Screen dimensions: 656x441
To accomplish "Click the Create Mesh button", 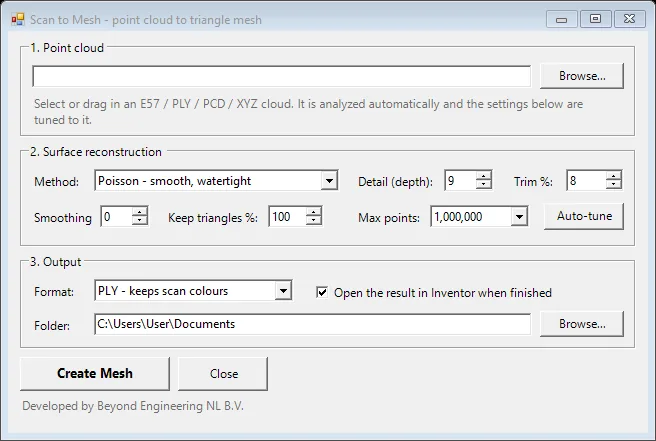I will pos(95,374).
